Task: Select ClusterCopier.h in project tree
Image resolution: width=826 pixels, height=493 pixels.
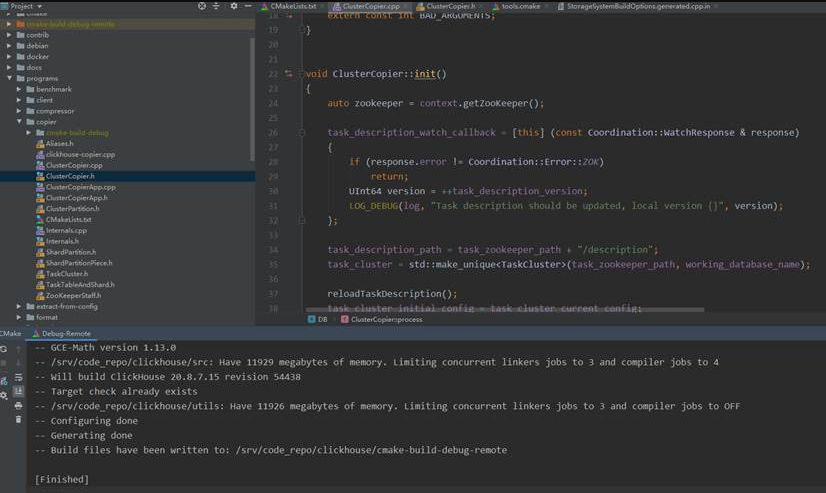Action: 70,176
